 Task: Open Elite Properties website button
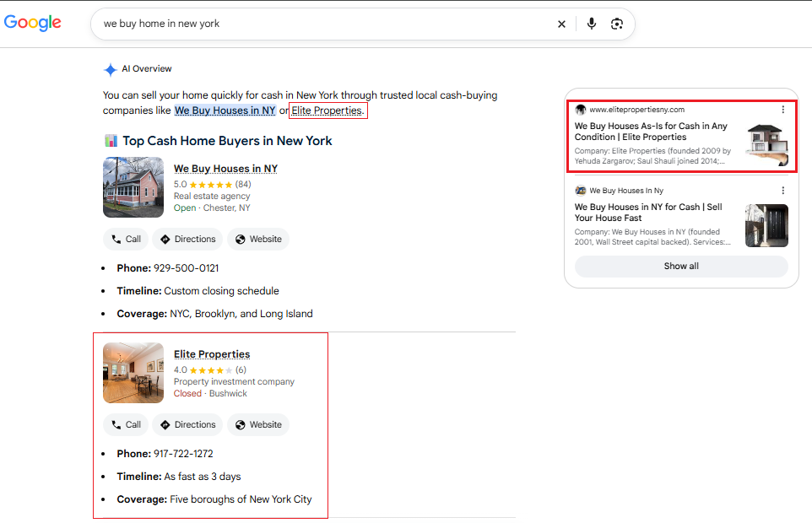[258, 424]
